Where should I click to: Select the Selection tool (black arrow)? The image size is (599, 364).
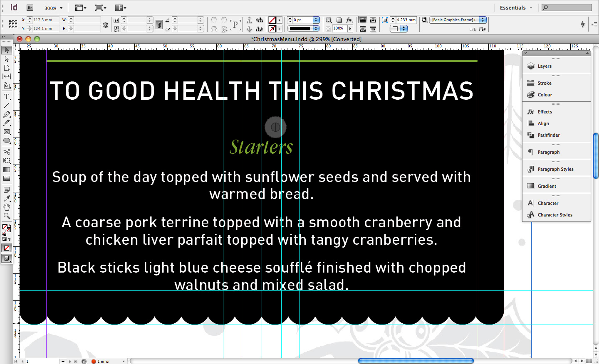click(7, 50)
